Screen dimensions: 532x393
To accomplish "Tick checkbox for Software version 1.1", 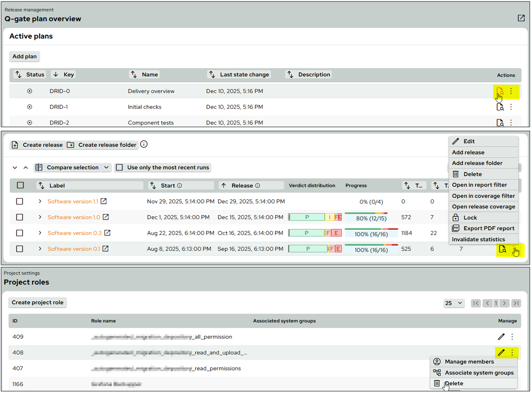I will [x=20, y=201].
